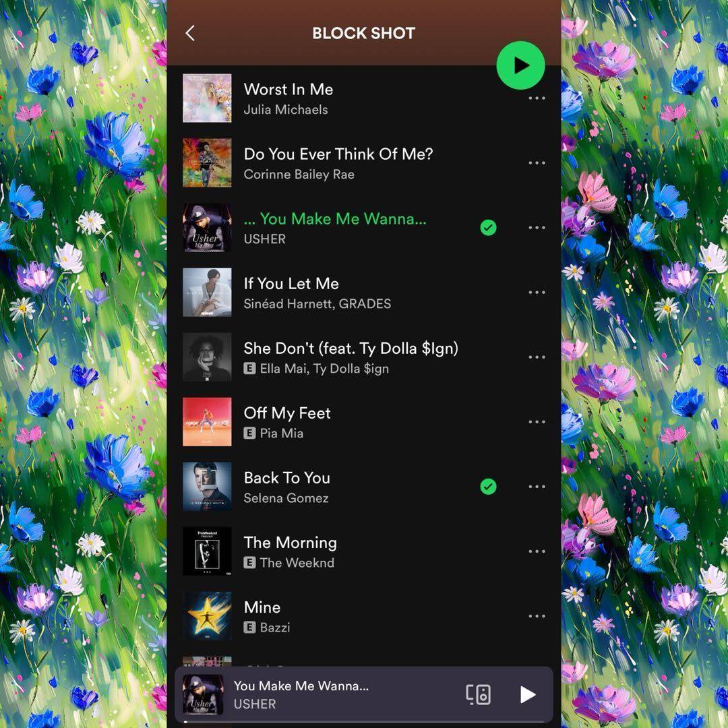Open the now playing bar title You Make Me Wanna...
The height and width of the screenshot is (728, 728).
pos(301,686)
